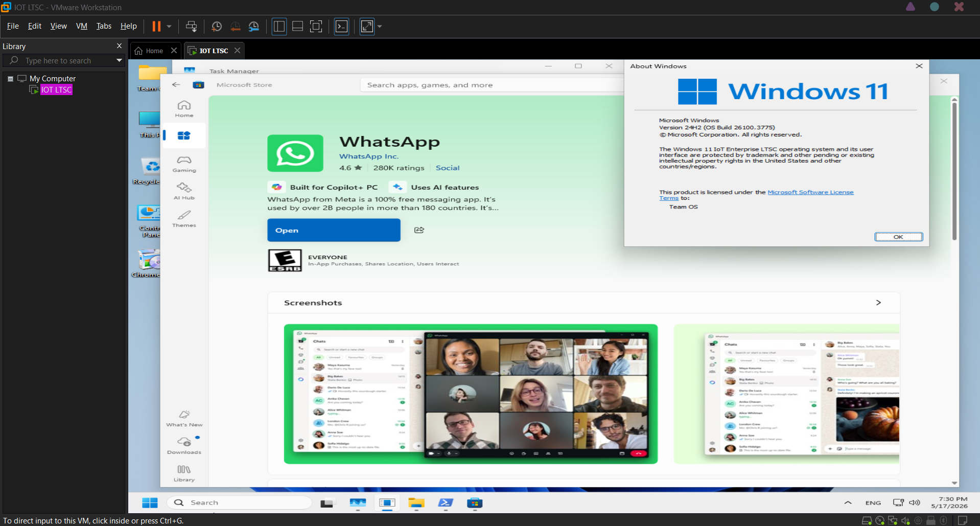
Task: Select the Apps icon in the Store sidebar
Action: (184, 135)
